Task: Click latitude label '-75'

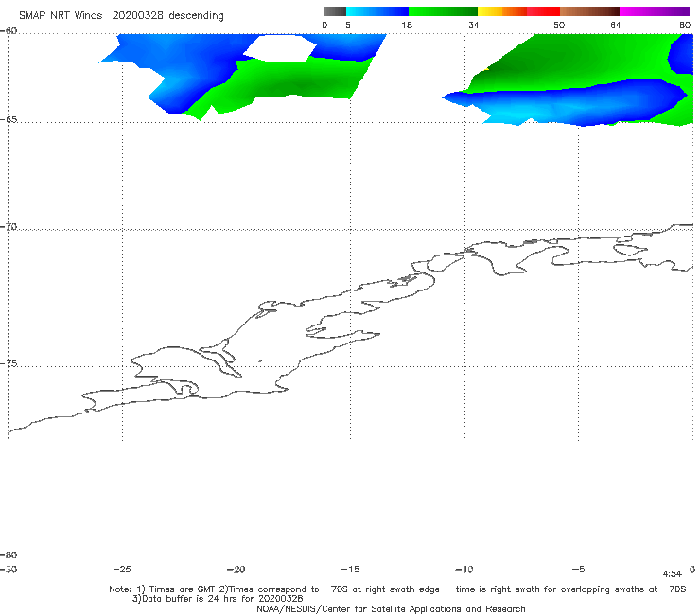Action: click(9, 364)
